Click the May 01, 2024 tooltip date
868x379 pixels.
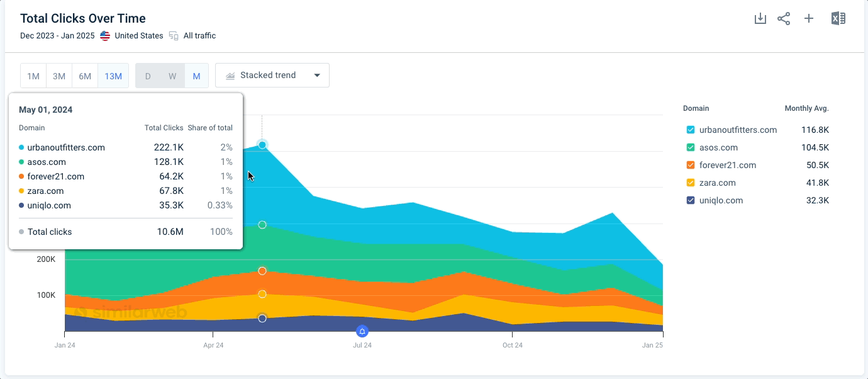(x=45, y=110)
